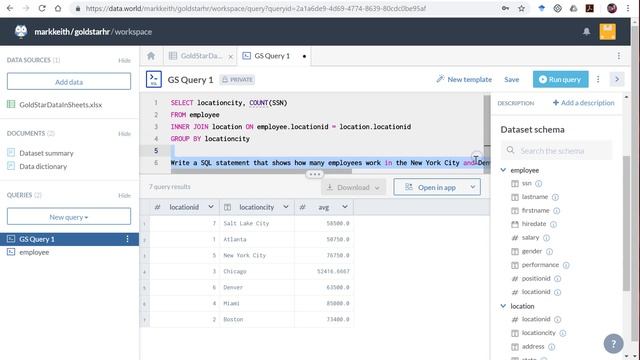Reload the page with the refresh icon

click(42, 8)
